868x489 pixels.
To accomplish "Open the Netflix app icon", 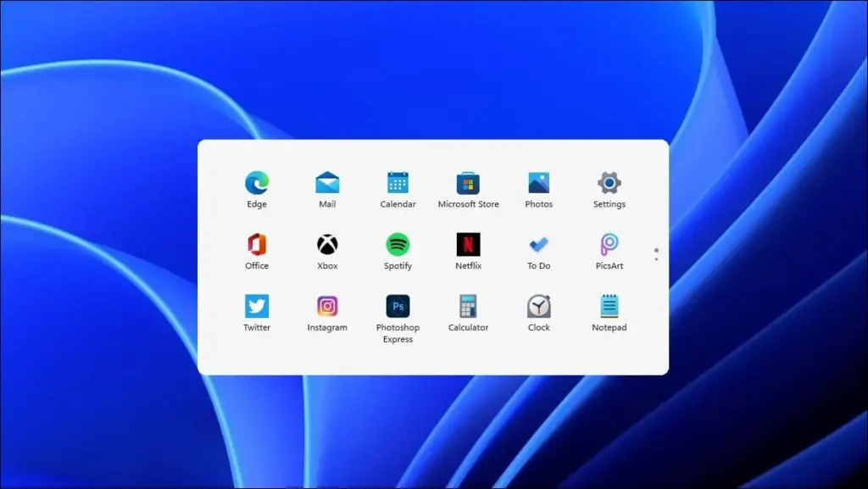I will click(468, 244).
